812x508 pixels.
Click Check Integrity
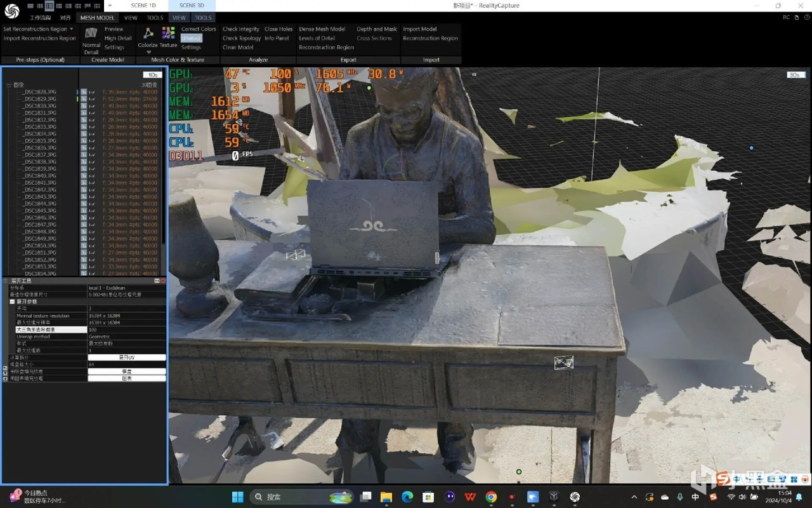(241, 29)
